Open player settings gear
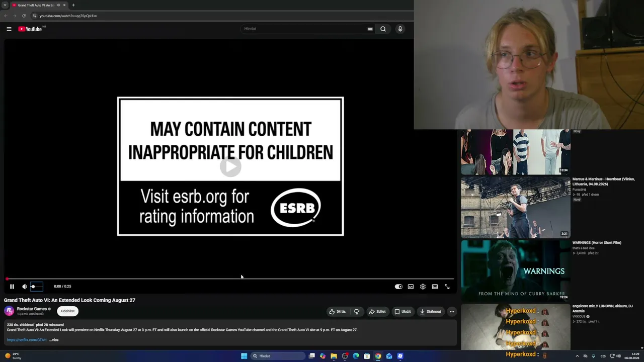Screen dimensions: 644x362 pos(423,287)
